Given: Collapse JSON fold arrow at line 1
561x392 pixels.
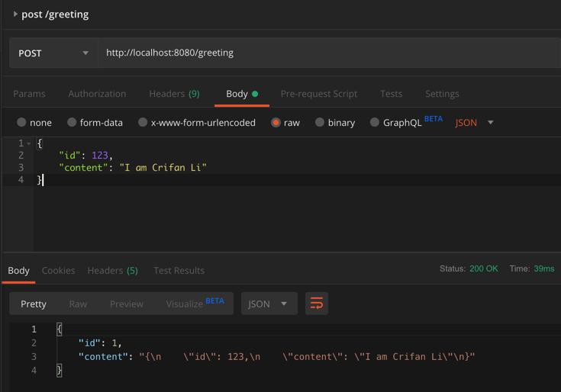Looking at the screenshot, I should click(29, 143).
